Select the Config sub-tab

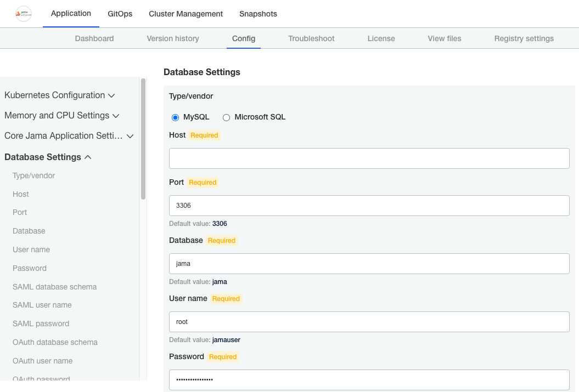click(244, 38)
